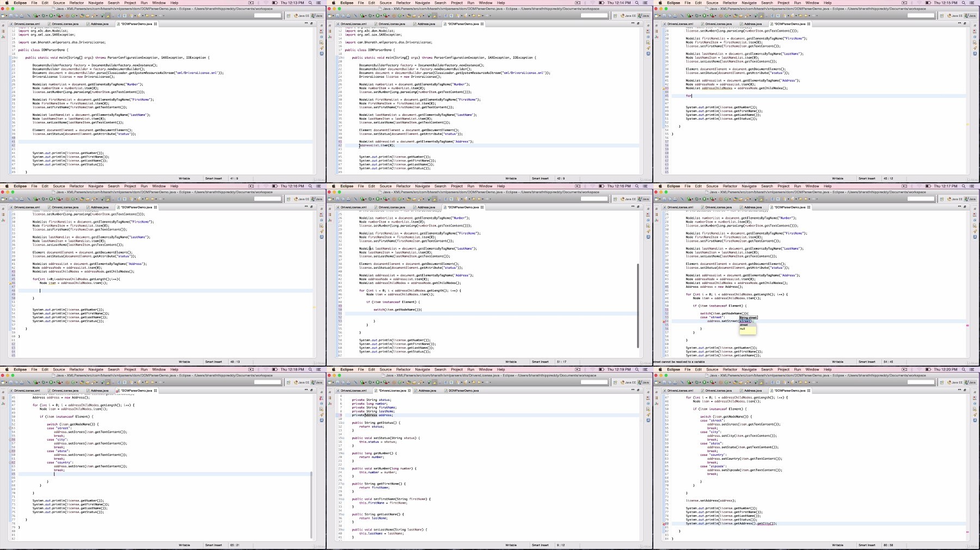The height and width of the screenshot is (550, 980).
Task: Open Project menu in 12:20 PM window
Action: pyautogui.click(x=783, y=369)
